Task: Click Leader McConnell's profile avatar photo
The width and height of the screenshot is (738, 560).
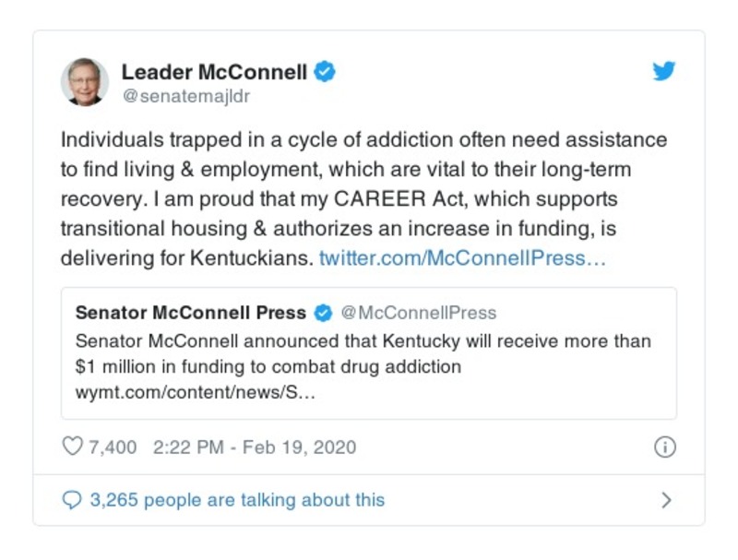Action: coord(85,81)
